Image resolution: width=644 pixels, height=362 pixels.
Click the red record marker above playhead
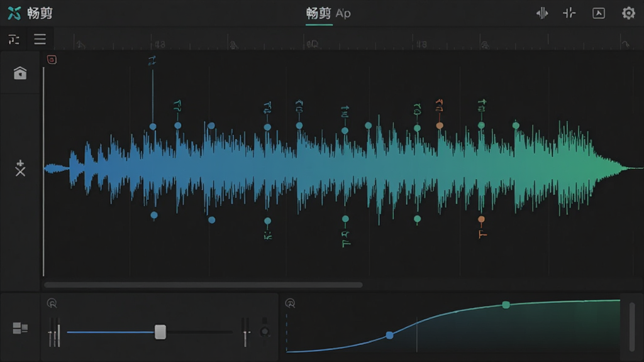coord(52,60)
